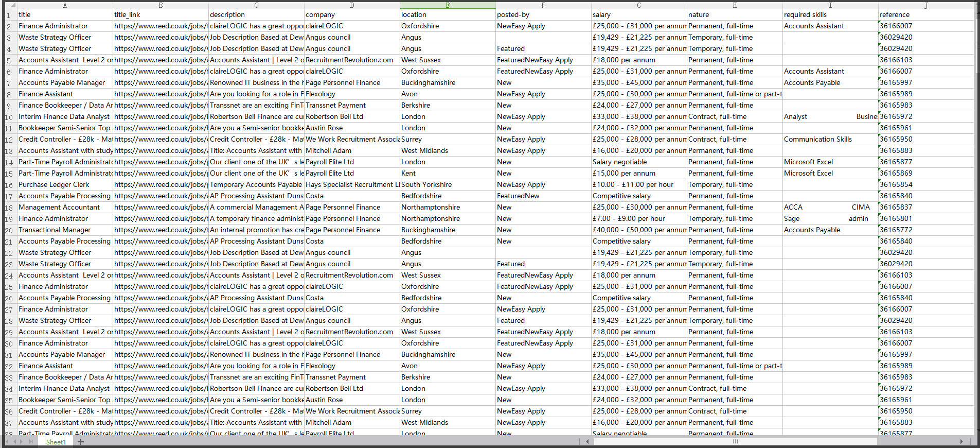Select column F header
The width and height of the screenshot is (980, 448).
(543, 5)
